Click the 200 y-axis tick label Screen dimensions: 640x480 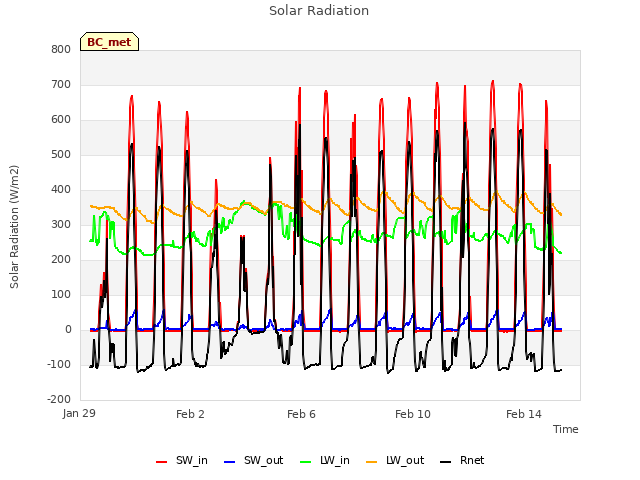[x=61, y=260]
